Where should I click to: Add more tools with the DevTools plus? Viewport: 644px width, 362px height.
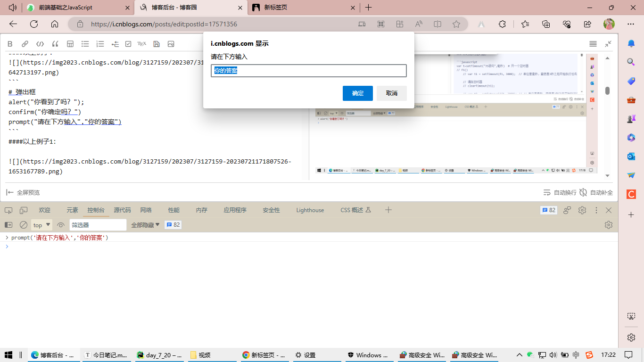(x=388, y=210)
